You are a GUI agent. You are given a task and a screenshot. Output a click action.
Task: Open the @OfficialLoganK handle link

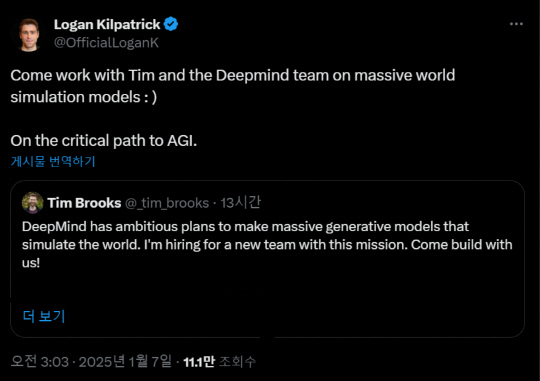(x=106, y=43)
